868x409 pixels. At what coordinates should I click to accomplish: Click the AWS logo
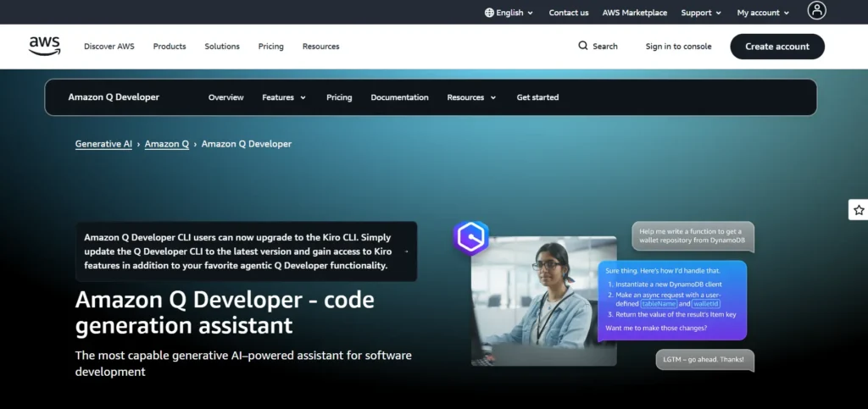[45, 47]
